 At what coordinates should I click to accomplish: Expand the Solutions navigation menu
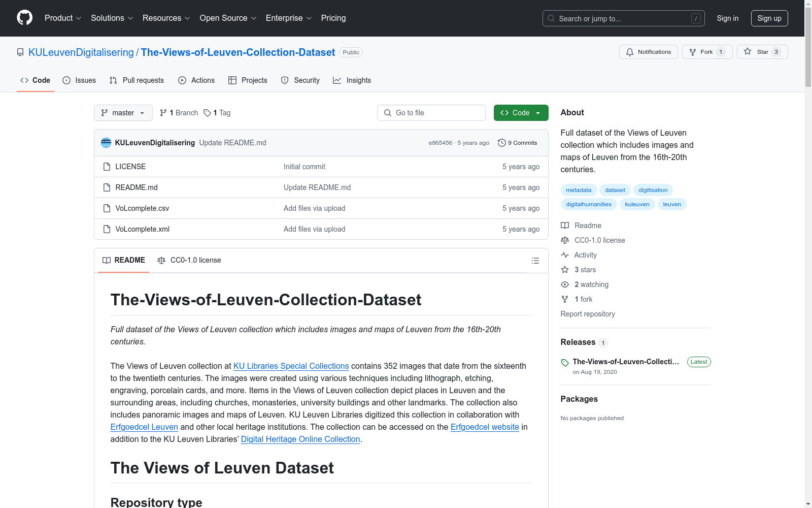tap(112, 18)
